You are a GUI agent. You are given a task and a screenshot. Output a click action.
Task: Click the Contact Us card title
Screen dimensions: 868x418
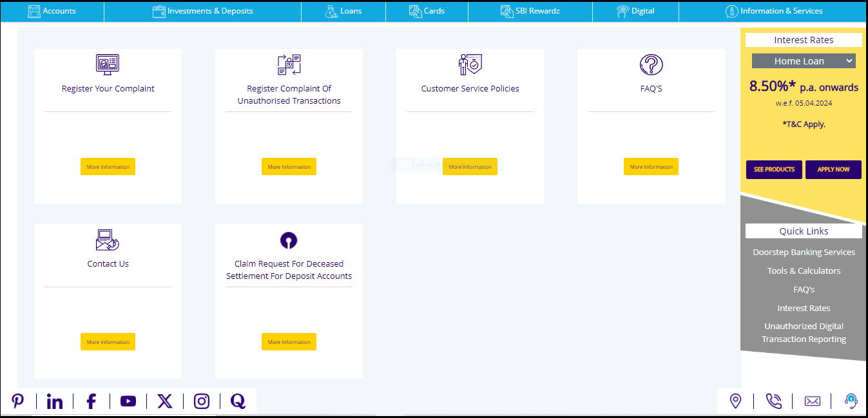[x=108, y=264]
